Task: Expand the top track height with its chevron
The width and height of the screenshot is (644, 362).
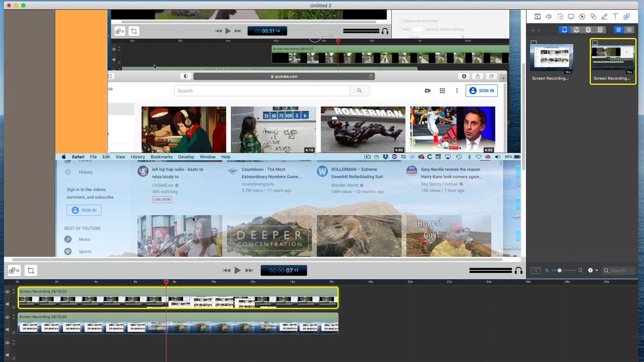Action: tap(13, 290)
